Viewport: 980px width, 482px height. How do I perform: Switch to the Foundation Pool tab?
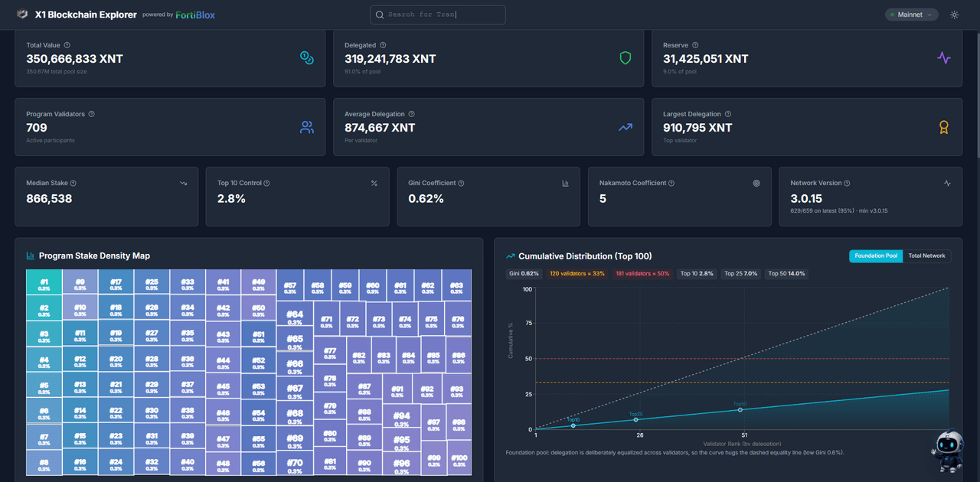point(876,256)
